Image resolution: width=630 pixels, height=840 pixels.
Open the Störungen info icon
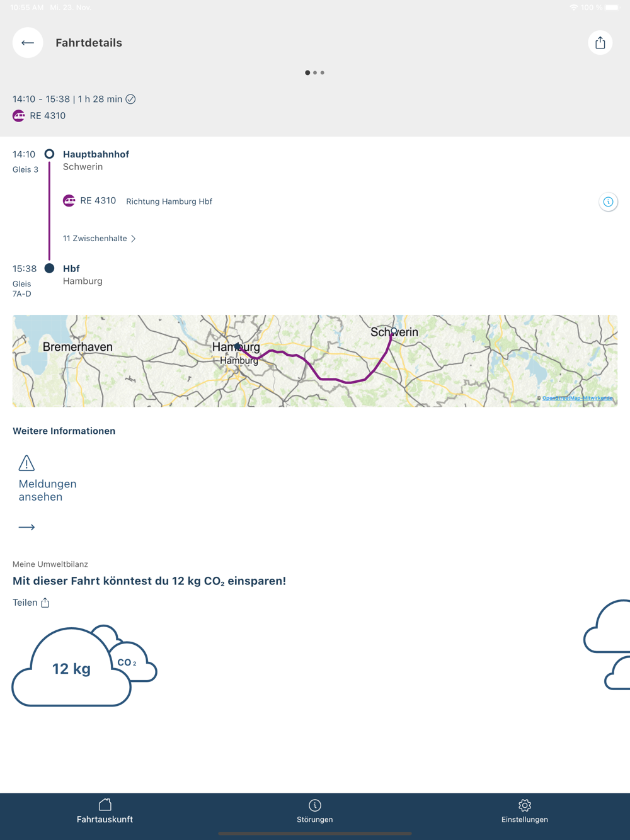click(315, 805)
